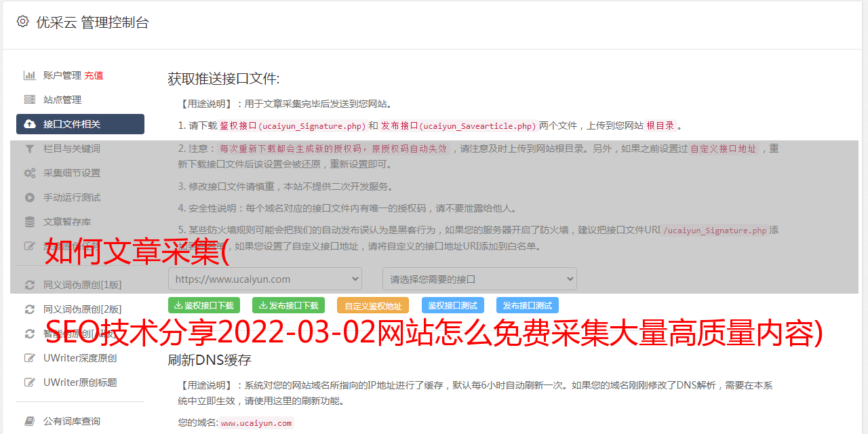Click the 优采云 管理控制台 title
This screenshot has height=434, width=868.
[x=92, y=22]
